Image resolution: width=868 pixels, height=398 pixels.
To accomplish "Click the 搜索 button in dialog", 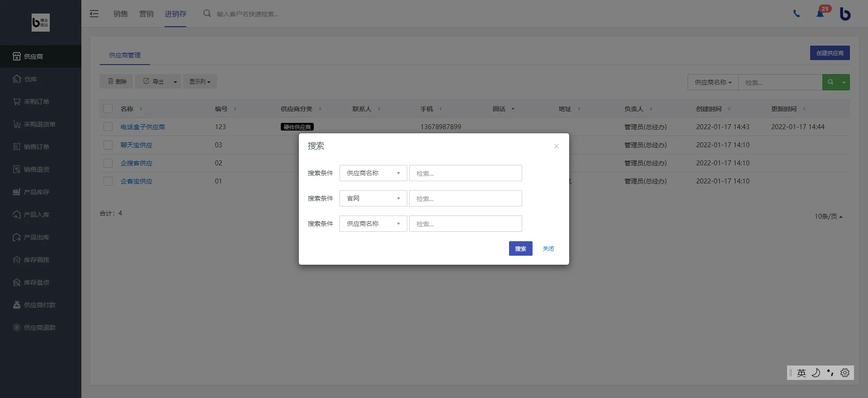I will 521,248.
